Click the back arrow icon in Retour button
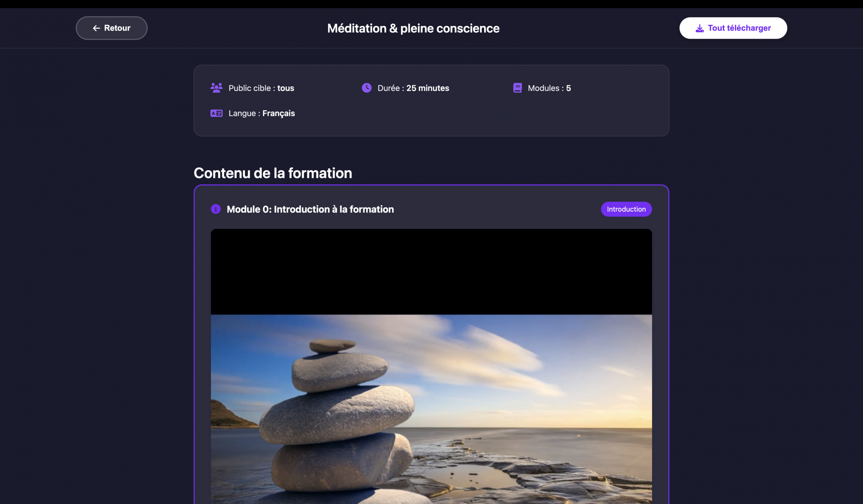 click(x=96, y=28)
